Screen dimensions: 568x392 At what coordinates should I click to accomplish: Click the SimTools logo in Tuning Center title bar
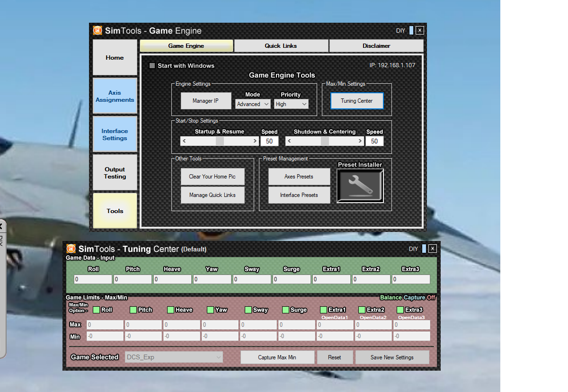click(x=71, y=249)
